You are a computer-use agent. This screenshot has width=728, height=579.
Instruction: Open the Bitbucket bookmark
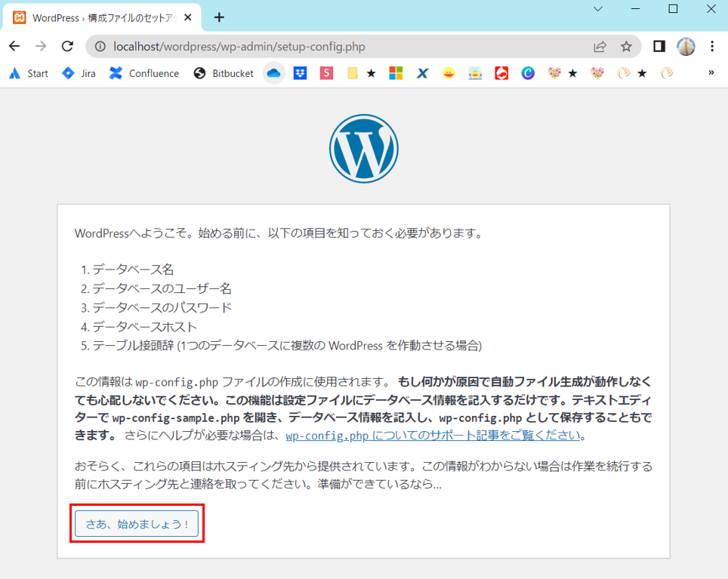click(224, 73)
